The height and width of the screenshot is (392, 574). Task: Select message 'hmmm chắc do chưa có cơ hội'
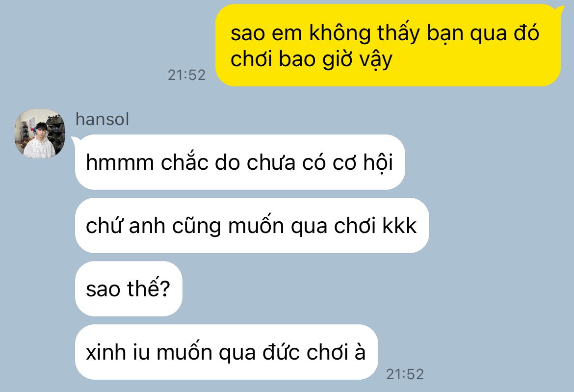[x=240, y=162]
